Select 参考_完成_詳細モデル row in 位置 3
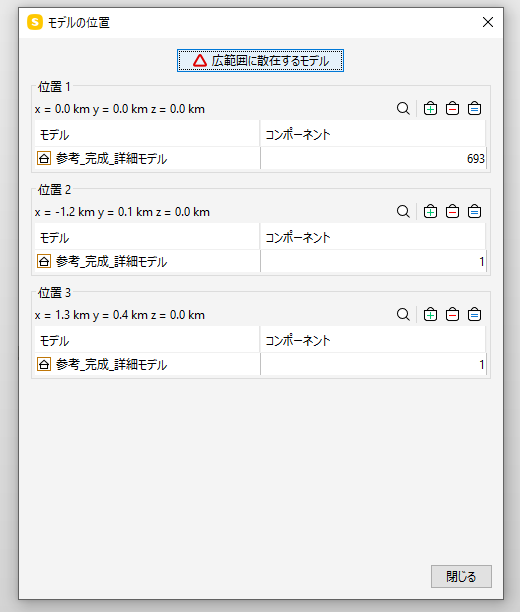 point(260,365)
